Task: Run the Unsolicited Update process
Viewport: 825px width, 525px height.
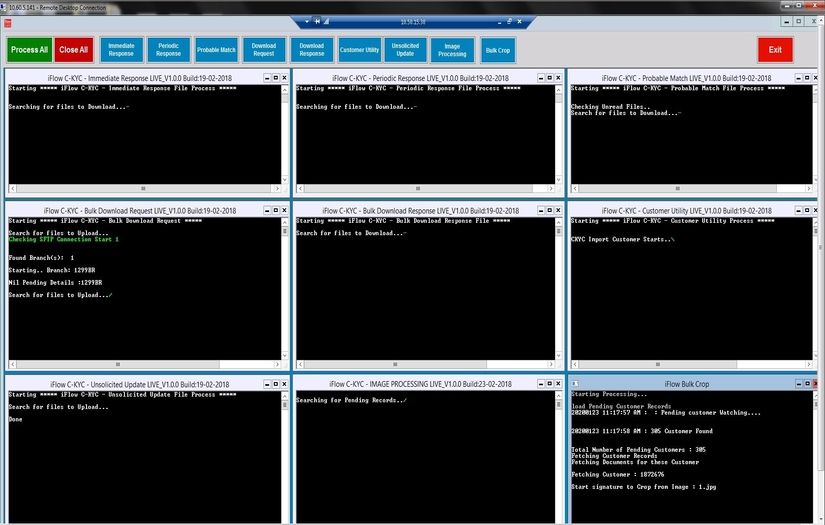Action: 405,50
